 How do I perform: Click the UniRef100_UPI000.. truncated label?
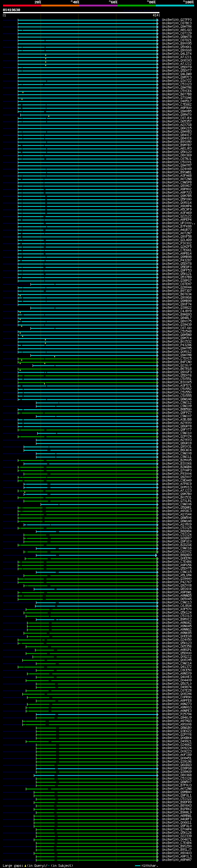(x=179, y=223)
